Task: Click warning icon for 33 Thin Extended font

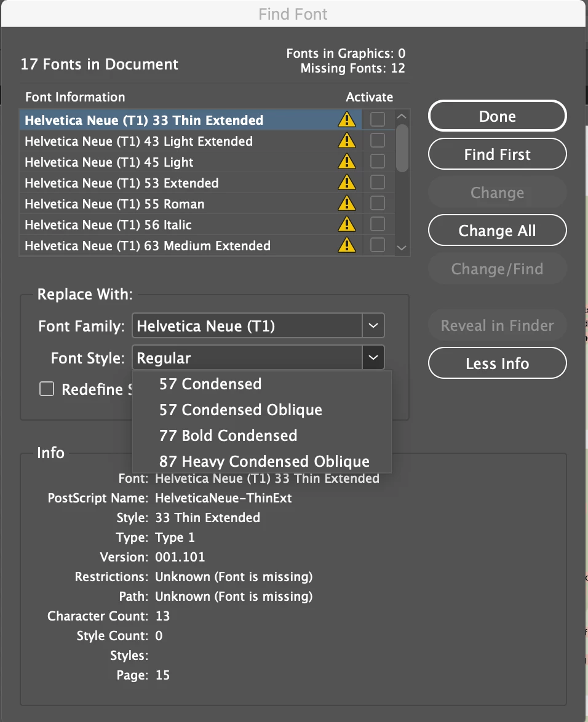Action: click(347, 120)
